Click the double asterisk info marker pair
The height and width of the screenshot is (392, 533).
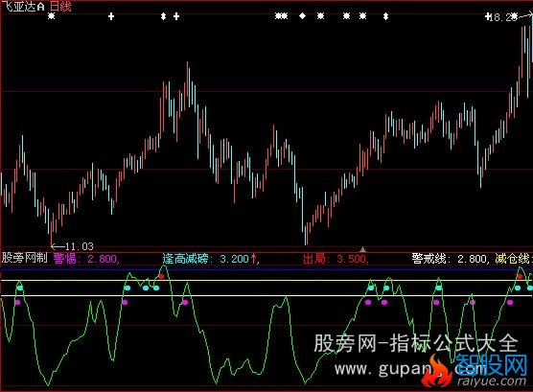[282, 16]
